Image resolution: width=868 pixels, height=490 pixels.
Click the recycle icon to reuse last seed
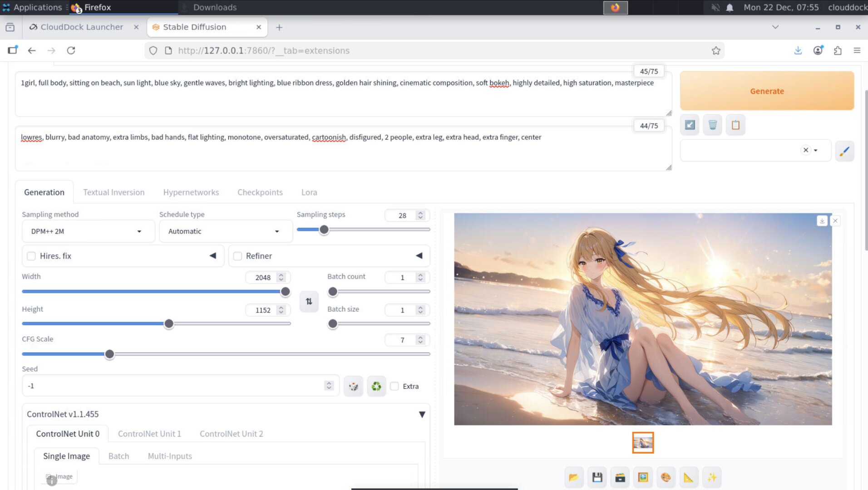tap(376, 386)
